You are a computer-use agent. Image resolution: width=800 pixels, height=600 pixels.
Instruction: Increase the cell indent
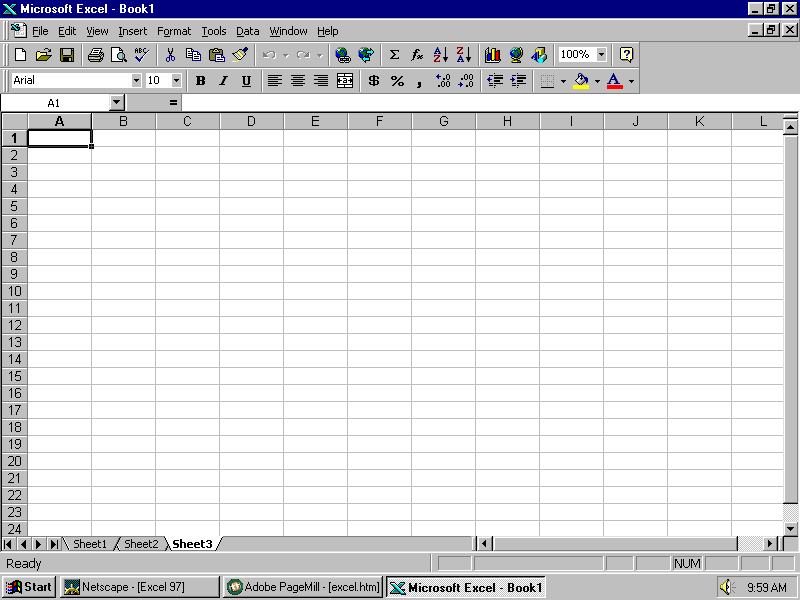(518, 81)
